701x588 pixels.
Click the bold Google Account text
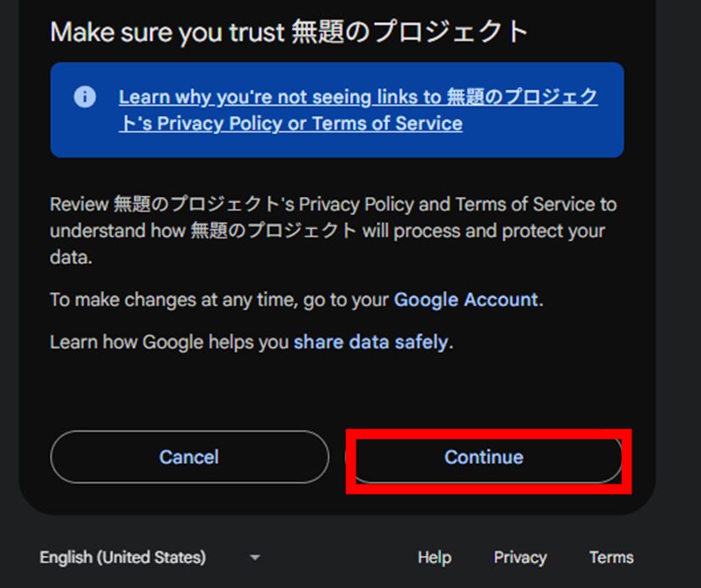(x=465, y=300)
